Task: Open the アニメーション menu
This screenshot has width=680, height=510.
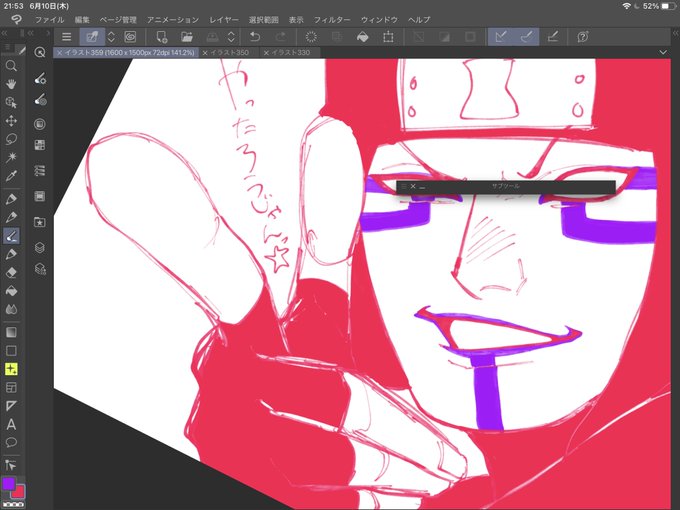Action: 173,20
